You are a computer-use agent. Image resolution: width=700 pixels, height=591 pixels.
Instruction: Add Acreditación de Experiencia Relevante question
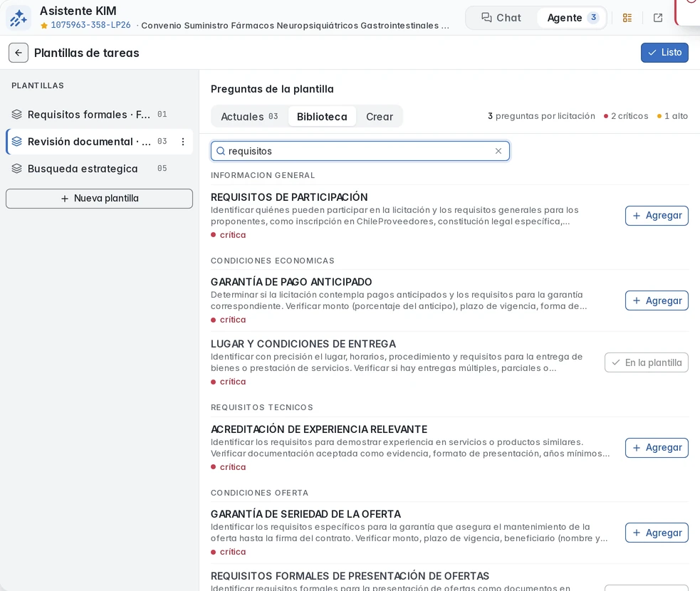click(657, 448)
